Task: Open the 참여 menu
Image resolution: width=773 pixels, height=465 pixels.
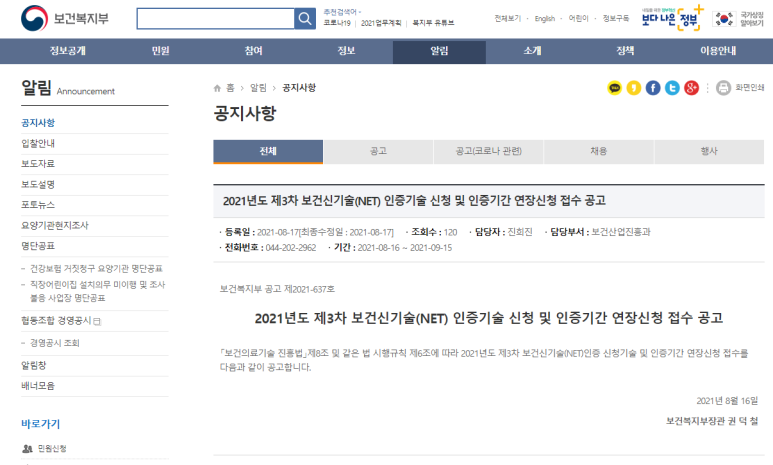Action: [x=253, y=51]
